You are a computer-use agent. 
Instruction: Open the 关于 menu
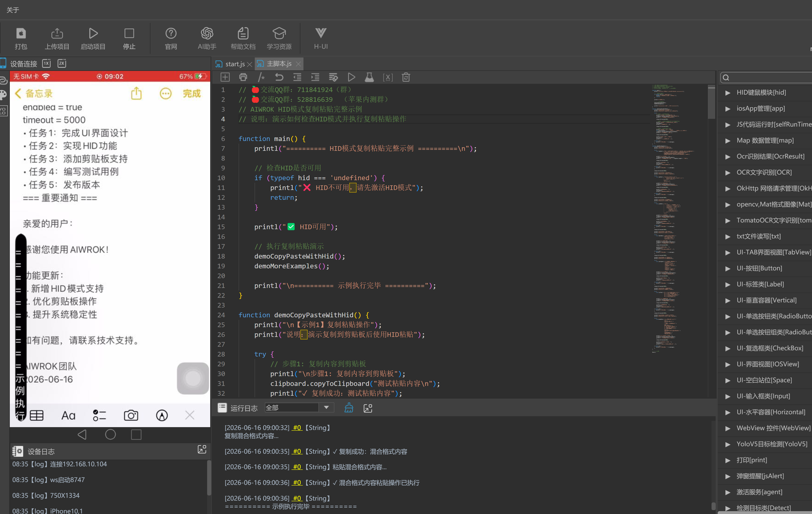13,10
